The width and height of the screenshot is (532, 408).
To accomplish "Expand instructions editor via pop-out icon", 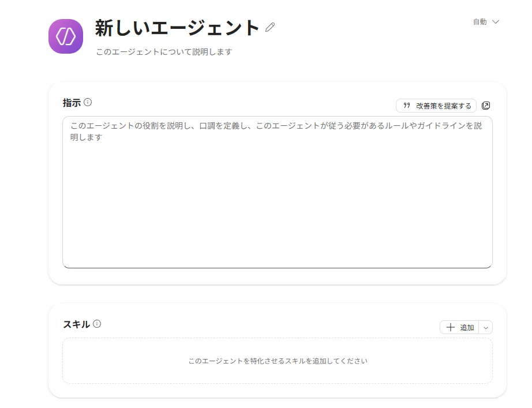I will click(486, 106).
